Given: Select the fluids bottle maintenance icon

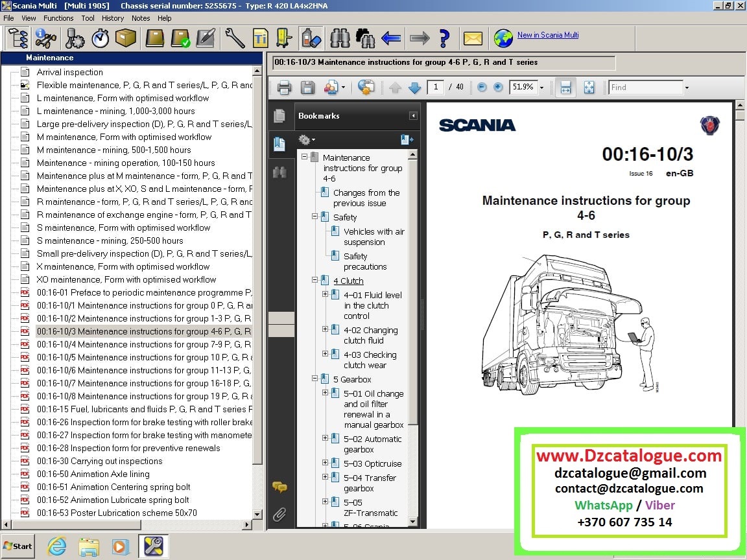Looking at the screenshot, I should 311,38.
